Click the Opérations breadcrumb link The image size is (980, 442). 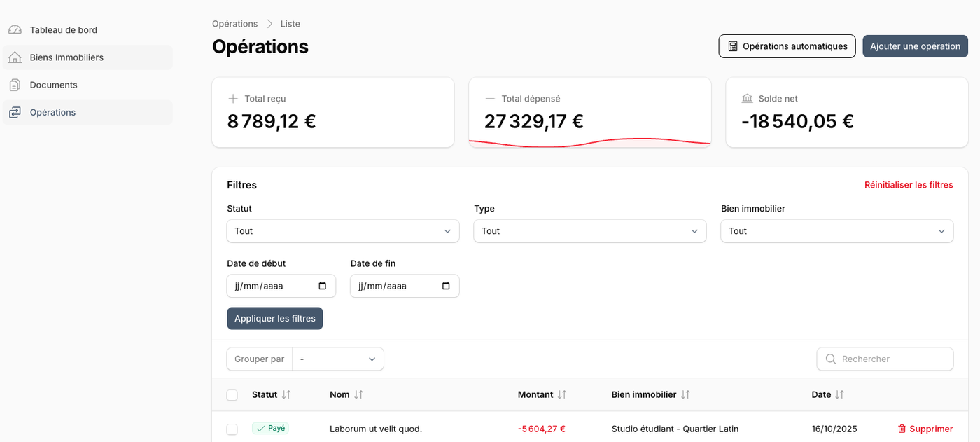coord(235,24)
